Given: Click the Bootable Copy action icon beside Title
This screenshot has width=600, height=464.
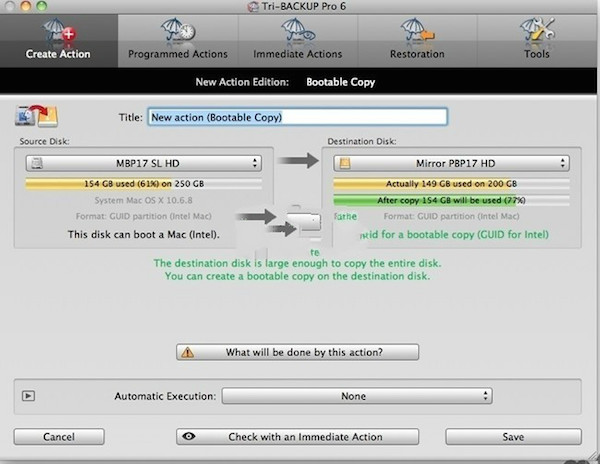Looking at the screenshot, I should [37, 116].
